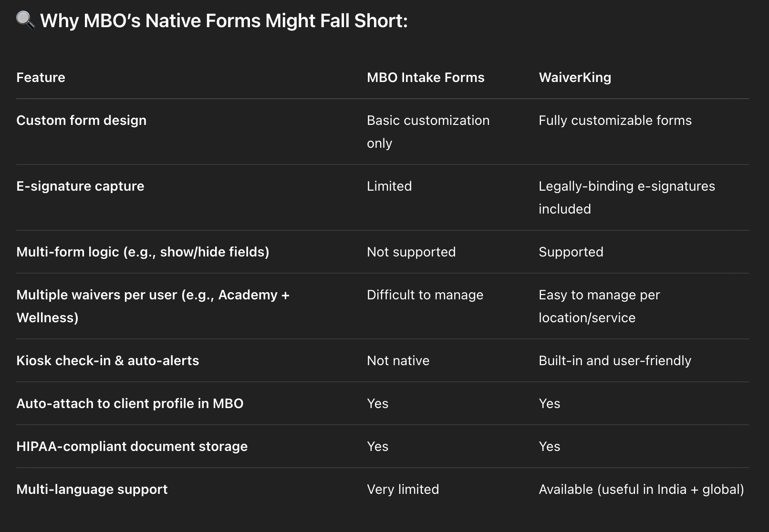Click the "Why MBO's Native Forms" heading
This screenshot has height=532, width=769.
(x=224, y=21)
